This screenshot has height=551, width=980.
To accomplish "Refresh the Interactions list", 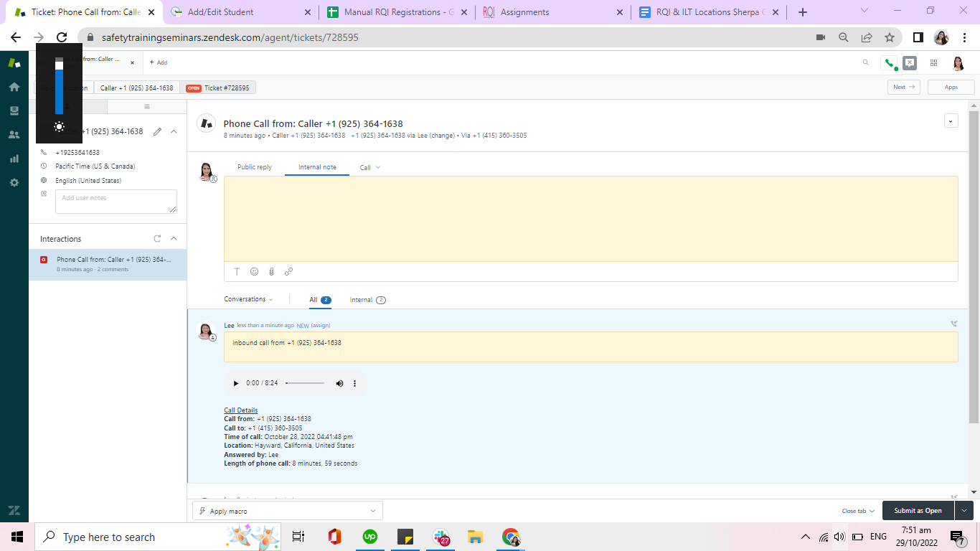I will [x=157, y=239].
